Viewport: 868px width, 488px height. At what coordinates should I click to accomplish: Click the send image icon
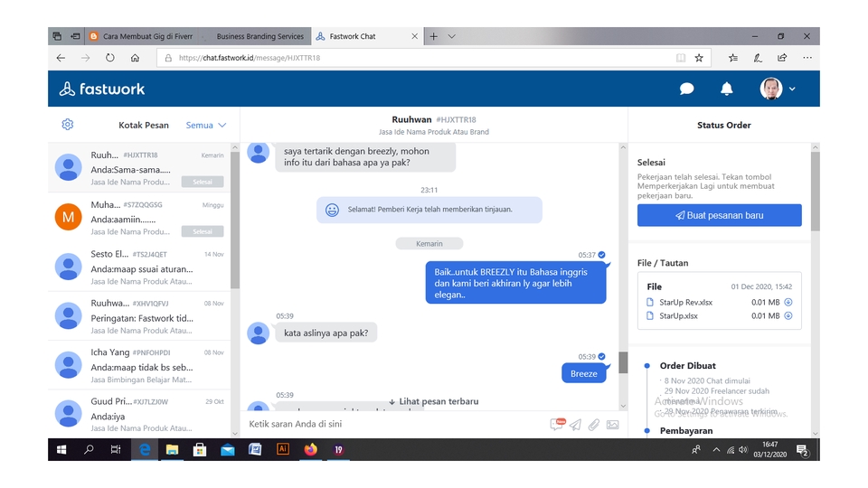point(612,425)
